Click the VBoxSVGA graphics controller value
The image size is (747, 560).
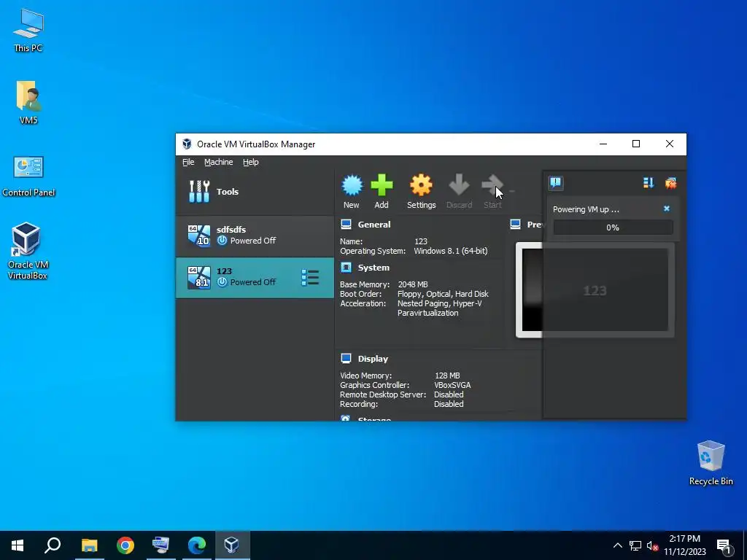pyautogui.click(x=452, y=385)
